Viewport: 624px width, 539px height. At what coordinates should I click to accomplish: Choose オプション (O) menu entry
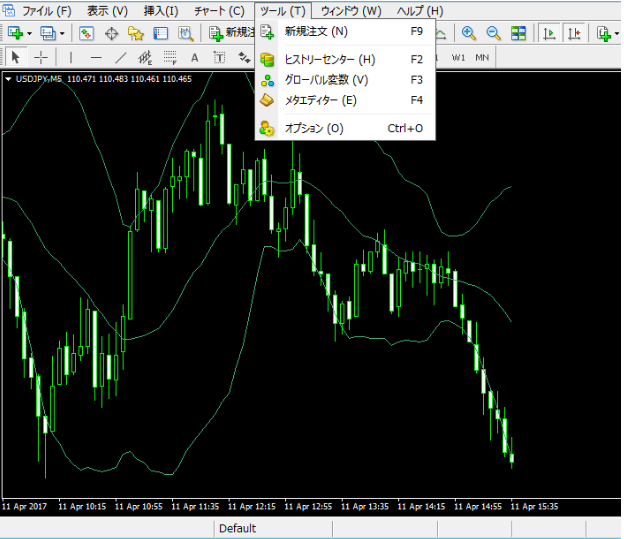click(x=345, y=128)
